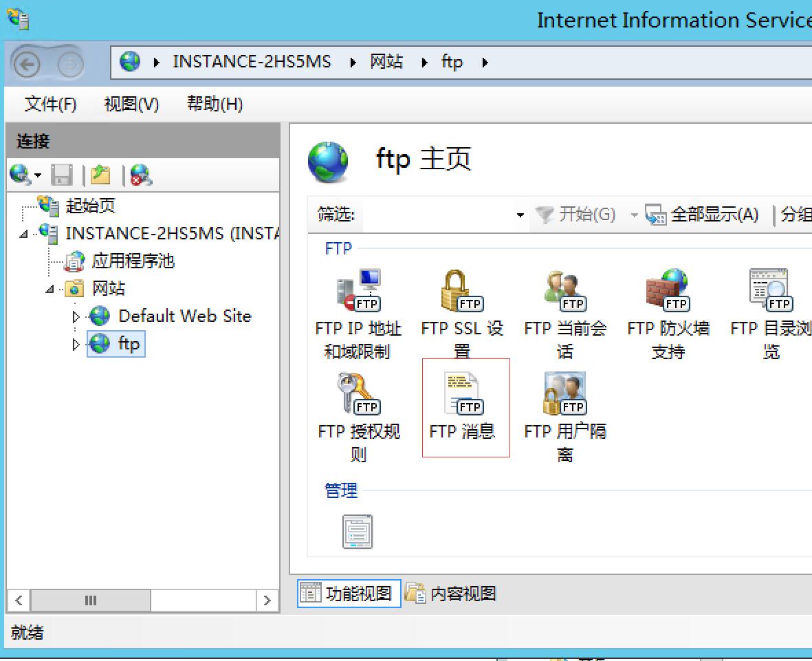Click the 开始(G) filter button

pos(575,215)
